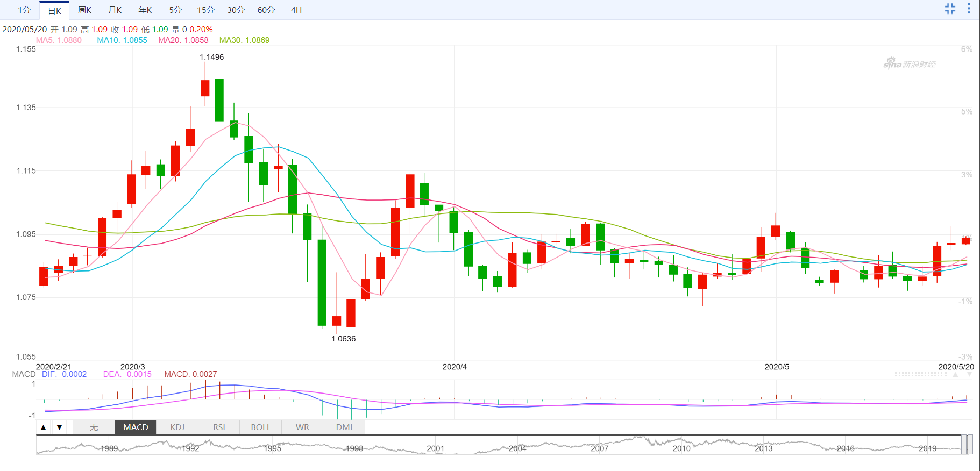Select the DMI indicator button
This screenshot has width=980, height=471.
[x=344, y=427]
